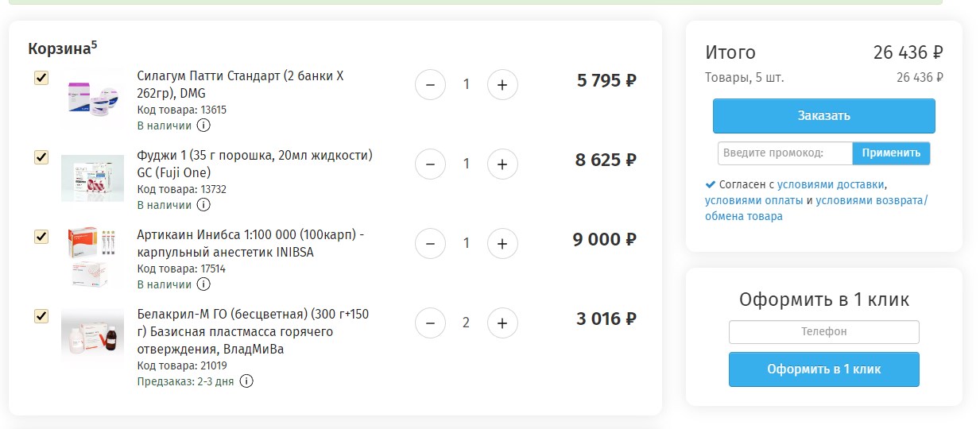Click plus button for Фуджи 1
Screen dimensions: 980x429
click(502, 164)
